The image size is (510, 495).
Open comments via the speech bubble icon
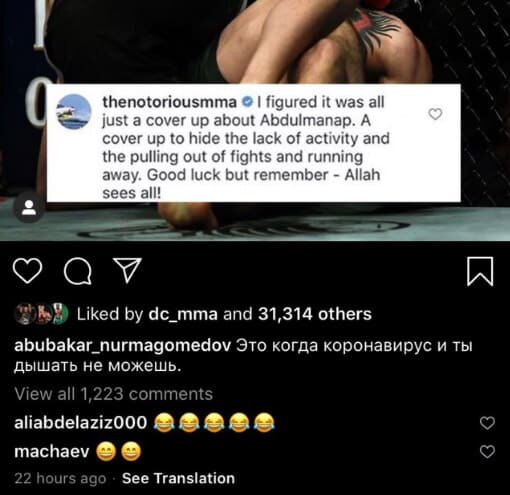click(x=78, y=271)
